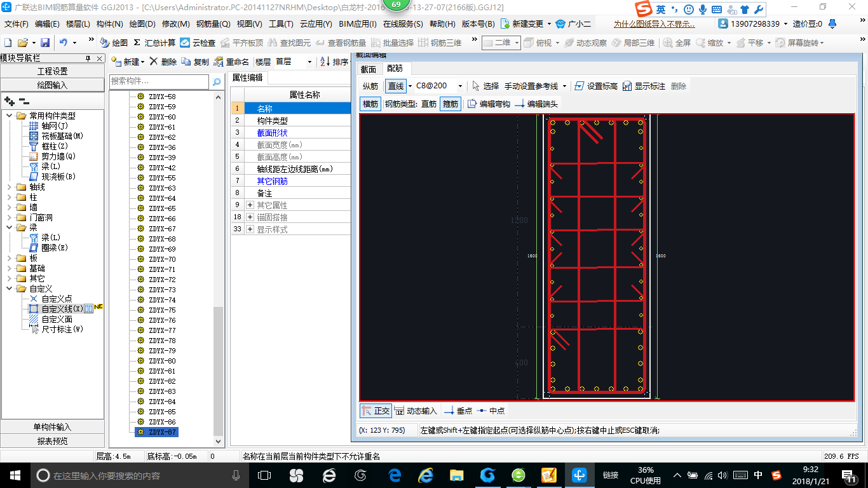Open Internet Explorer from the taskbar
Image resolution: width=868 pixels, height=488 pixels.
[x=425, y=475]
